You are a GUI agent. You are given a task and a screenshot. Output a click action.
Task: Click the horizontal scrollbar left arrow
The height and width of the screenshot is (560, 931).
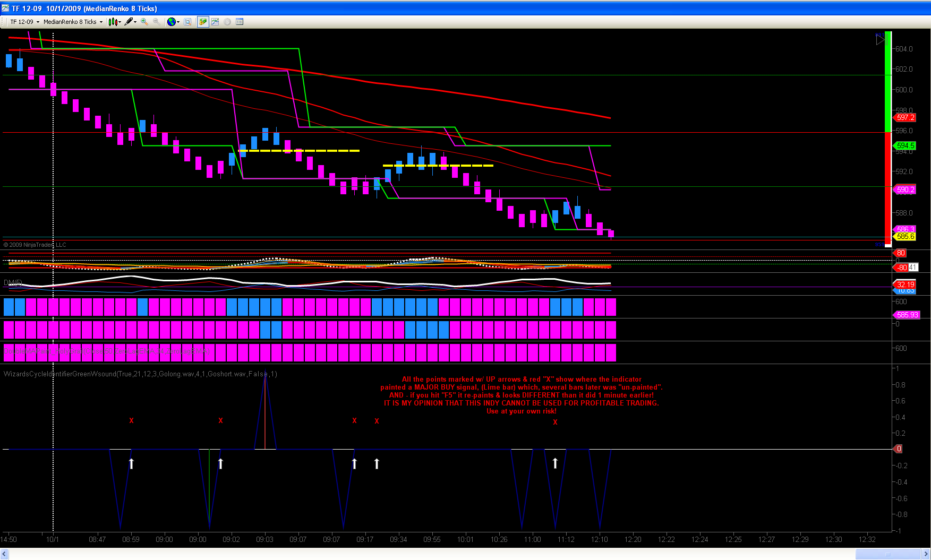tap(5, 554)
